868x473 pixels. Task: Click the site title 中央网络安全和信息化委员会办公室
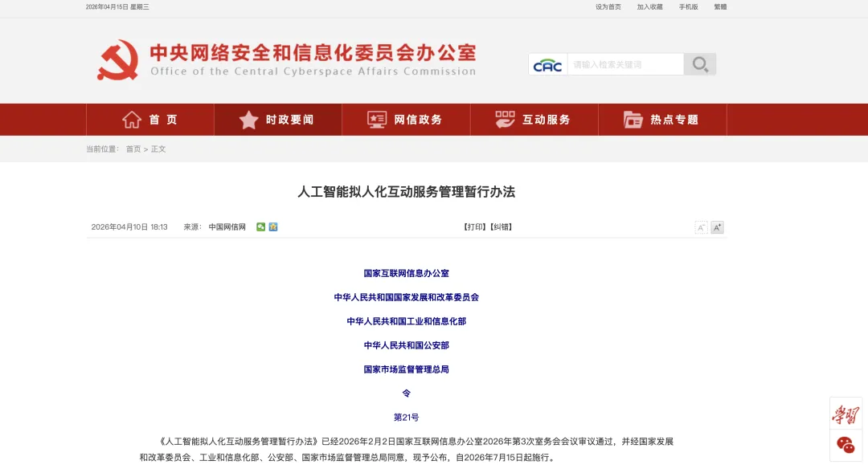pyautogui.click(x=313, y=52)
